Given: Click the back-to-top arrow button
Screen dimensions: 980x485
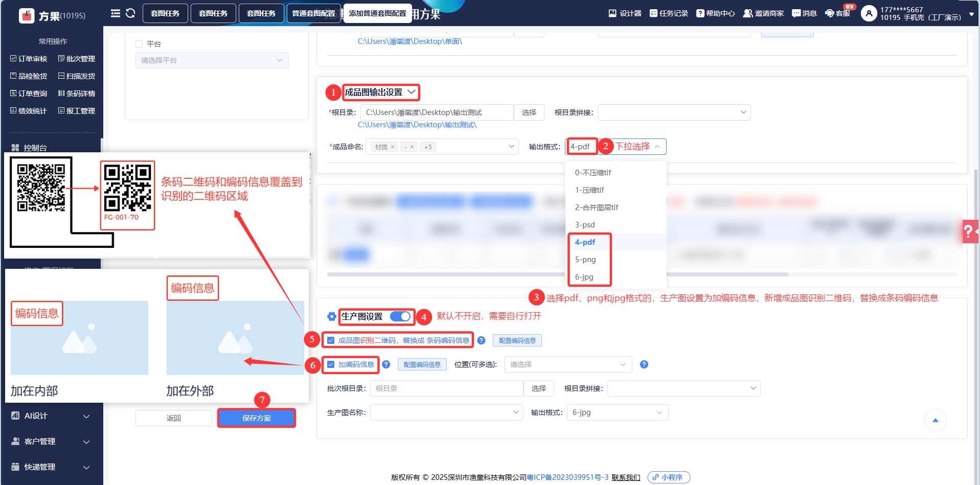Looking at the screenshot, I should (936, 420).
